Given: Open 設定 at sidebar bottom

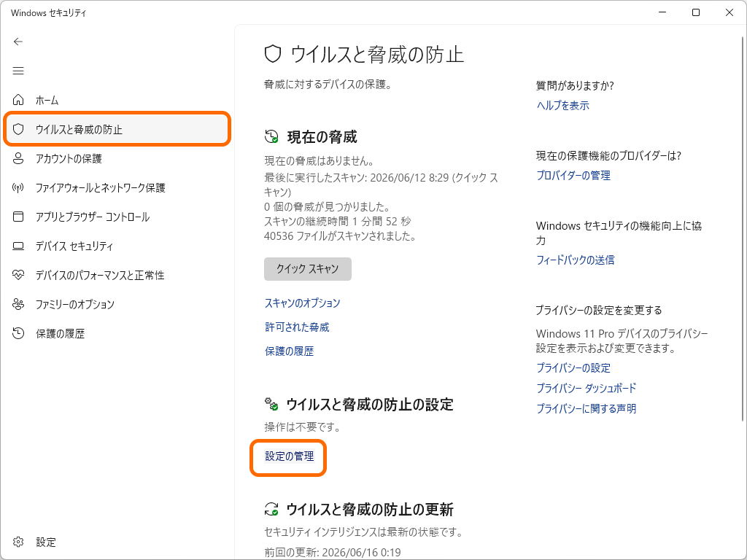Looking at the screenshot, I should 117,542.
